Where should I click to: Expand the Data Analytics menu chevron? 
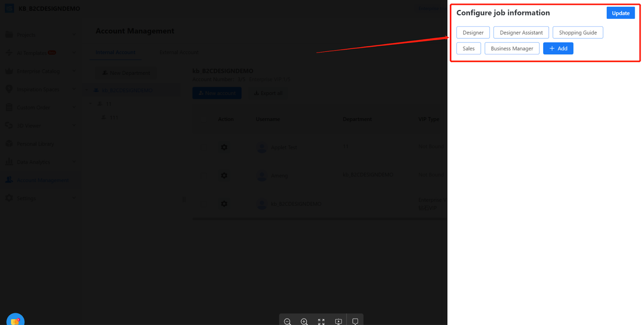pyautogui.click(x=74, y=161)
